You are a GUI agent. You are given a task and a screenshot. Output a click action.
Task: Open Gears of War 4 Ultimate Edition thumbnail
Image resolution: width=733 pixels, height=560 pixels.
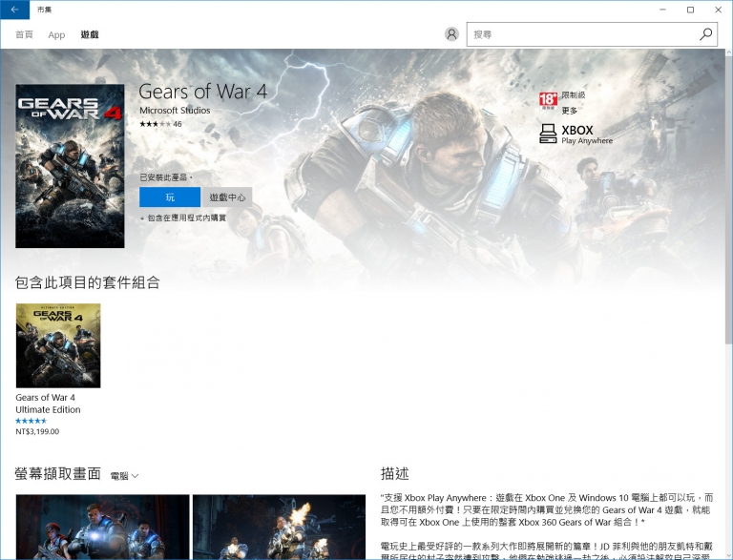pos(58,345)
